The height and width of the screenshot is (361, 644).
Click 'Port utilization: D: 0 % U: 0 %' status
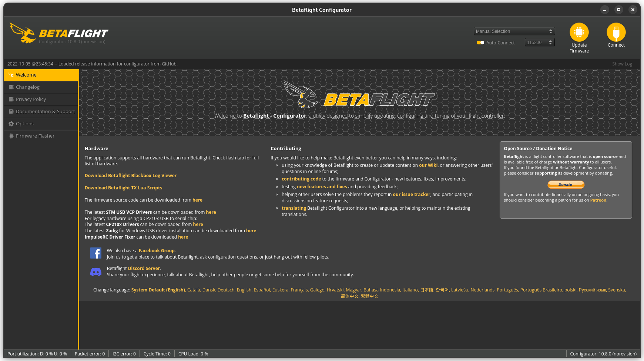pos(37,354)
